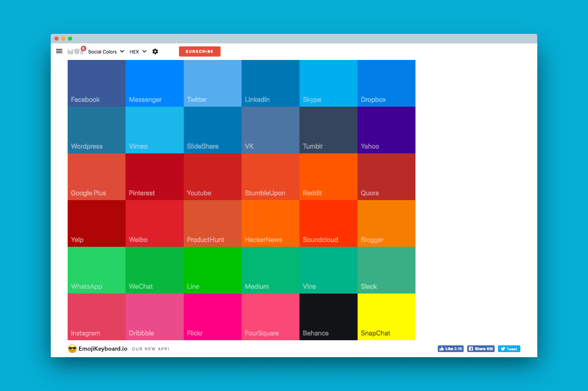Click the Reddit orange swatch
Image resolution: width=588 pixels, height=391 pixels.
point(328,177)
